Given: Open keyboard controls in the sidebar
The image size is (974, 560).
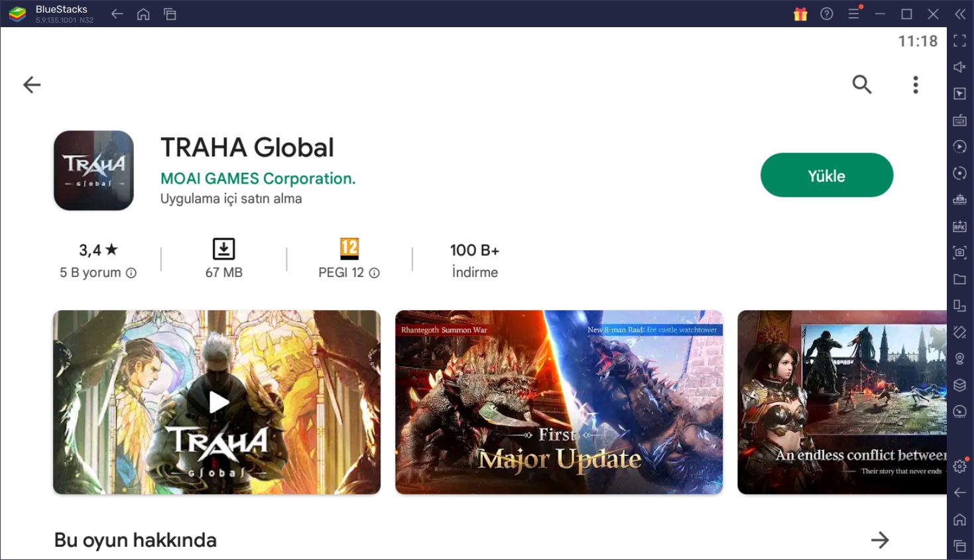Looking at the screenshot, I should 959,120.
